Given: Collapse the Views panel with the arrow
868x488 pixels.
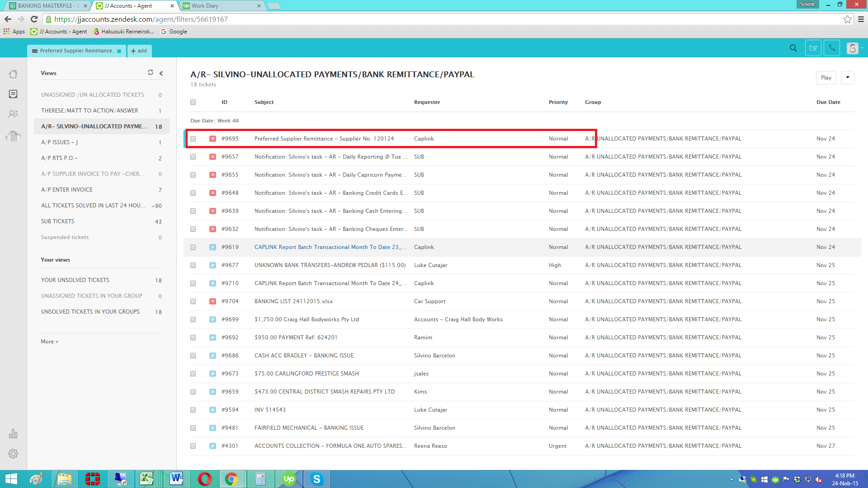Looking at the screenshot, I should click(x=161, y=73).
